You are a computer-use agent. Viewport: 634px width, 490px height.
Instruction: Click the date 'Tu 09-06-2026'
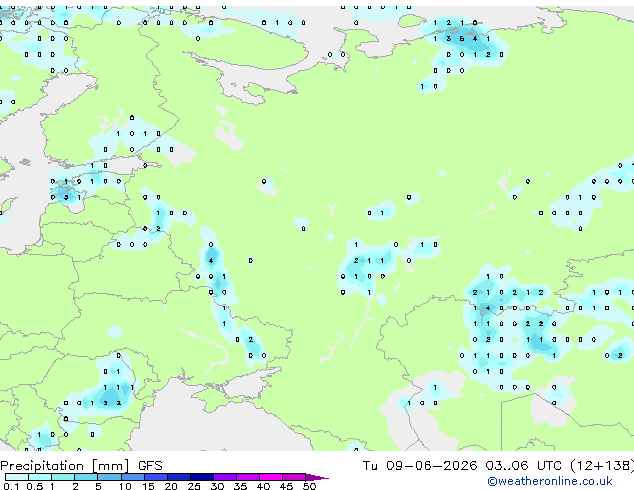pyautogui.click(x=420, y=466)
